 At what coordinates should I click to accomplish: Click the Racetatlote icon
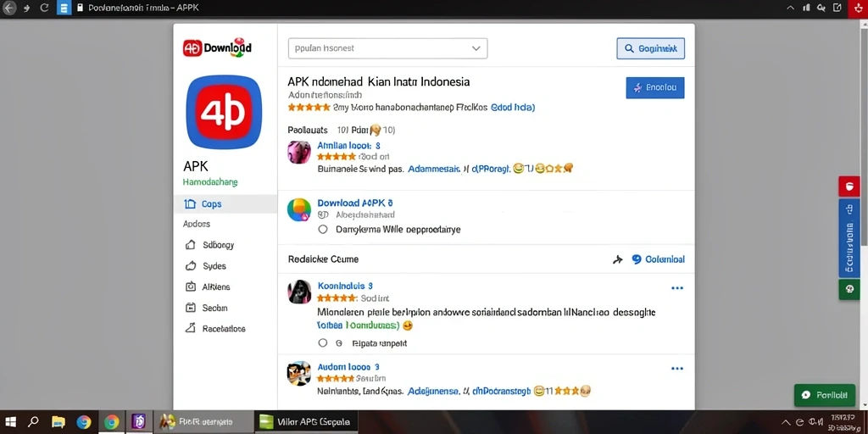tap(191, 328)
